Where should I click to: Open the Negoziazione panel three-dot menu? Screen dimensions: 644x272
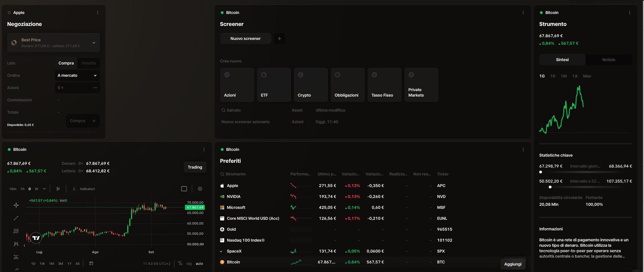(x=98, y=13)
